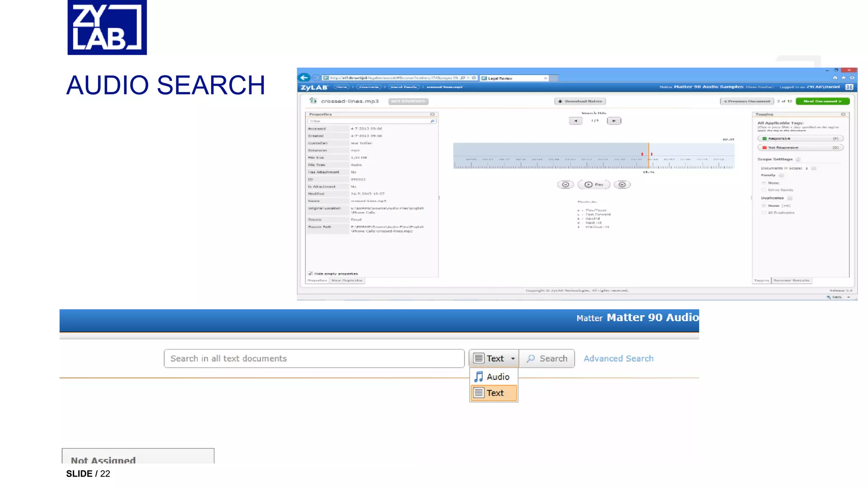This screenshot has width=868, height=488.
Task: Click the crossed-lines.mp3 file icon
Action: (313, 101)
